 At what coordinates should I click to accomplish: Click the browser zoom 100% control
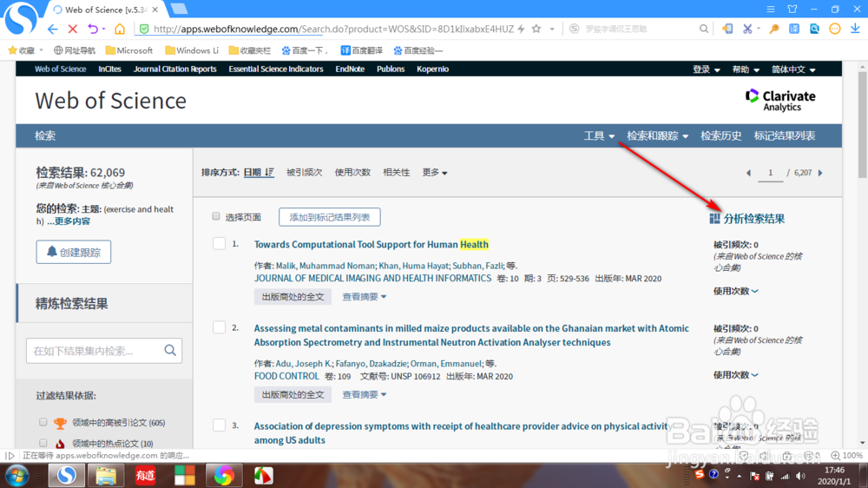click(847, 455)
